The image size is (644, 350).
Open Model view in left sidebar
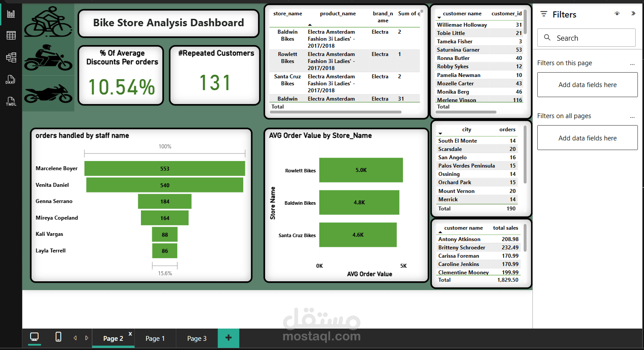[x=11, y=57]
